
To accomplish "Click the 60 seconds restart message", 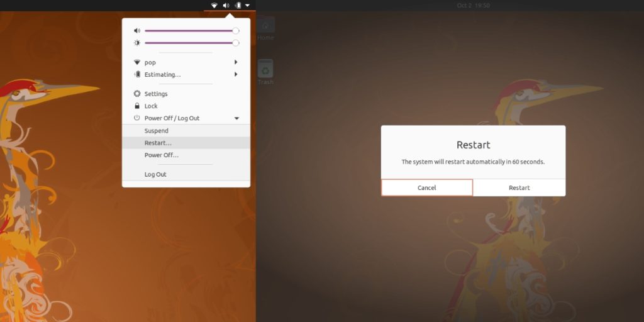I will tap(473, 162).
